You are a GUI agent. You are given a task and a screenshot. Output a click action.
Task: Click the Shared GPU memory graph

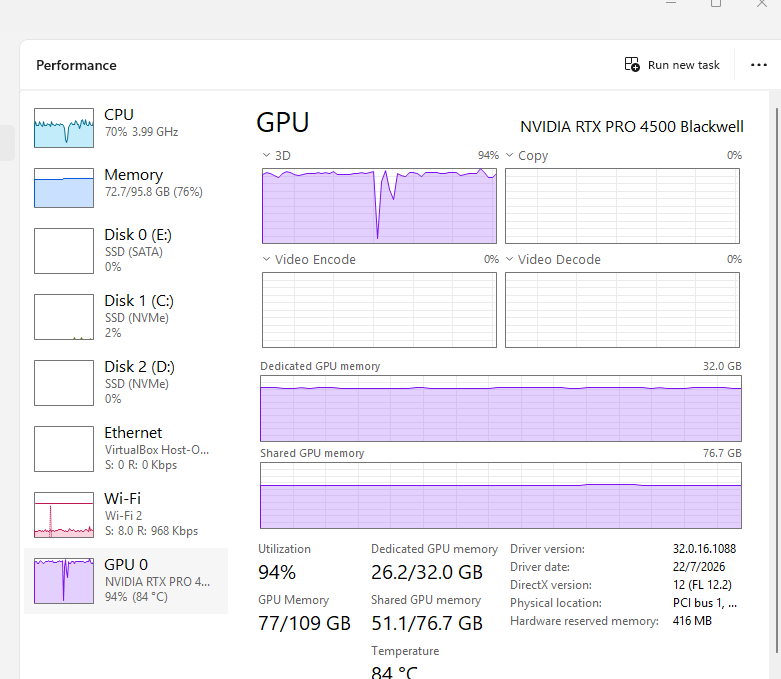[x=501, y=496]
